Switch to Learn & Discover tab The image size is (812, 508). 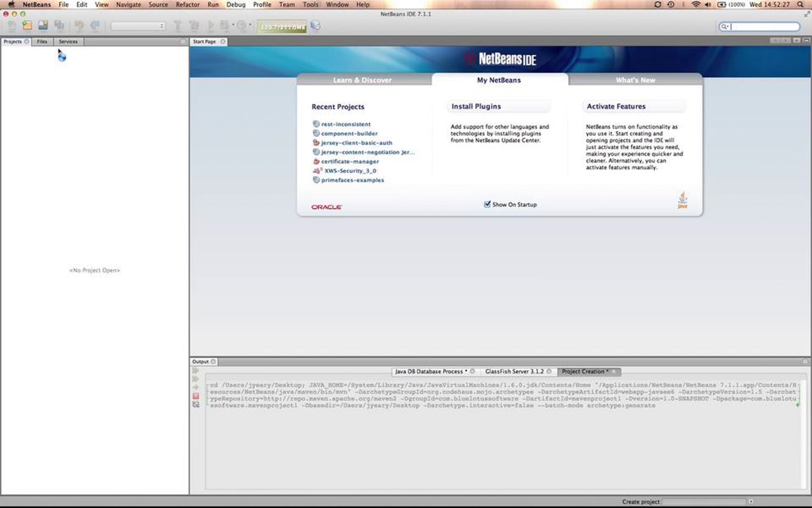point(362,80)
